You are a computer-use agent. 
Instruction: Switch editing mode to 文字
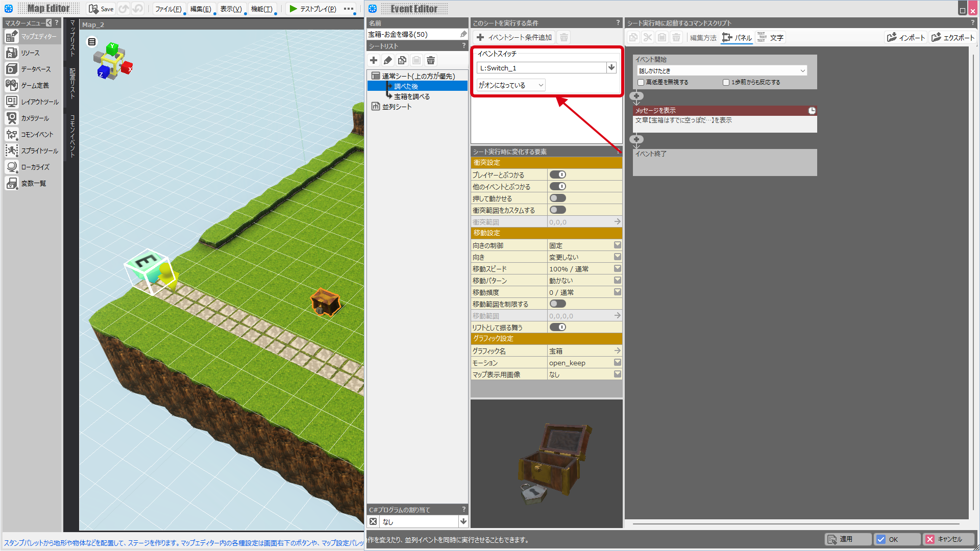(770, 38)
